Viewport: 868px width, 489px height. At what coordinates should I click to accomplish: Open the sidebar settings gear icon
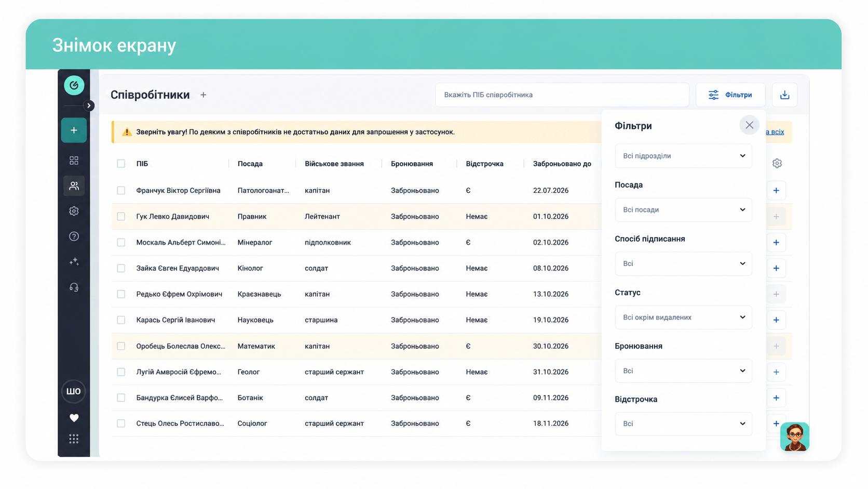click(x=74, y=211)
